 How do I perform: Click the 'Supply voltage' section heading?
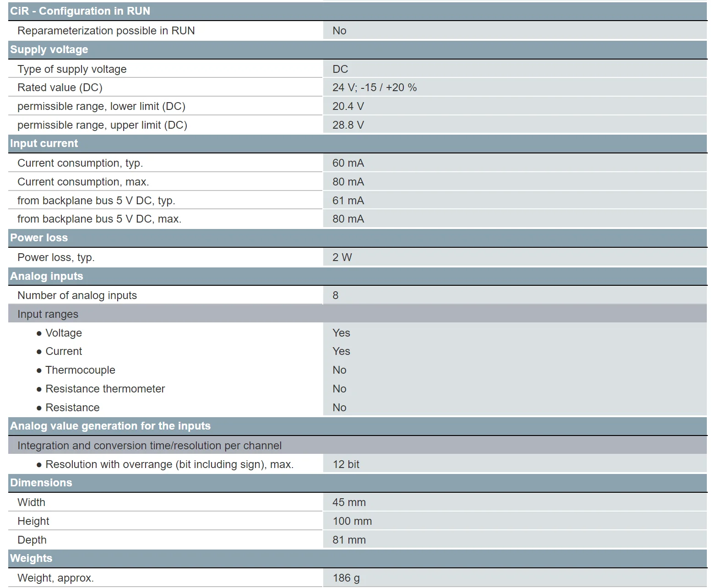pos(49,49)
